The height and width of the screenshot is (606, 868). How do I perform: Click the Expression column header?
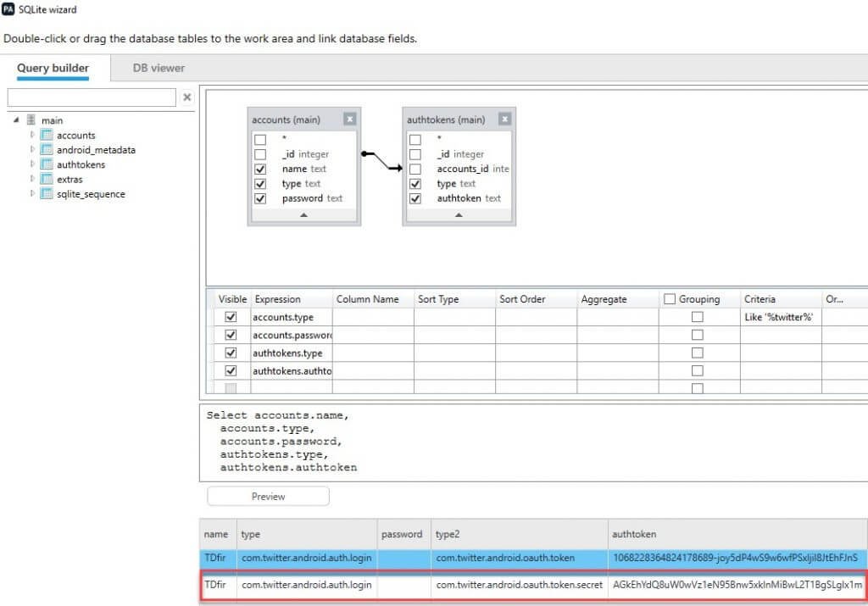[292, 299]
